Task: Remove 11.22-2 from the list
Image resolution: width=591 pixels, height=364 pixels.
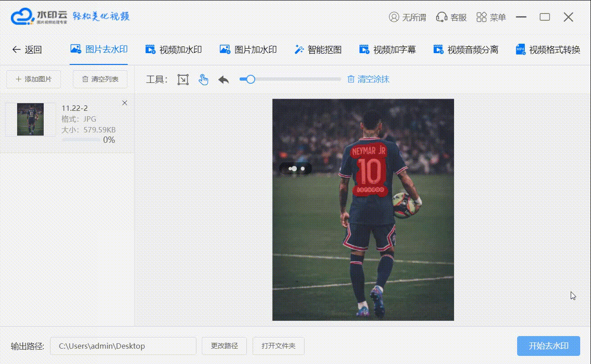Action: click(x=125, y=103)
